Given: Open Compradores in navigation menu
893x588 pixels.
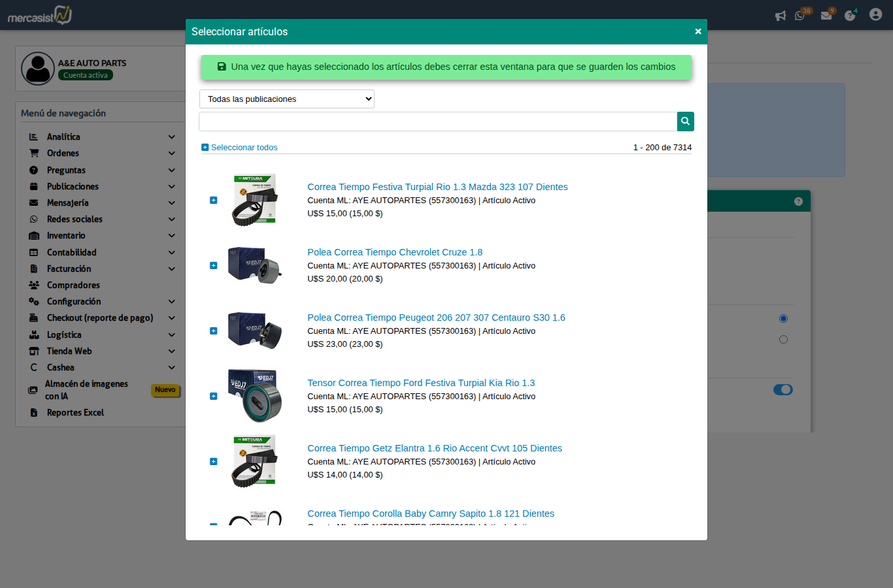Looking at the screenshot, I should tap(73, 286).
